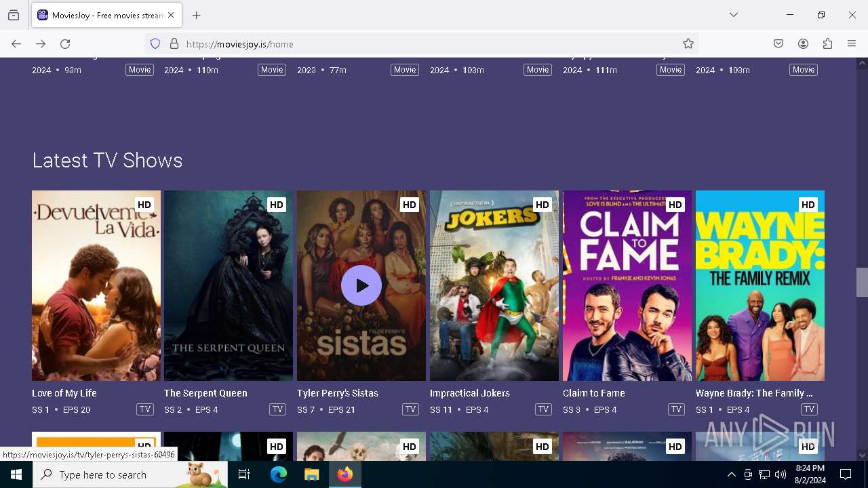Click HD badge on Wayne Brady poster
Screen dimensions: 868x488
[808, 205]
